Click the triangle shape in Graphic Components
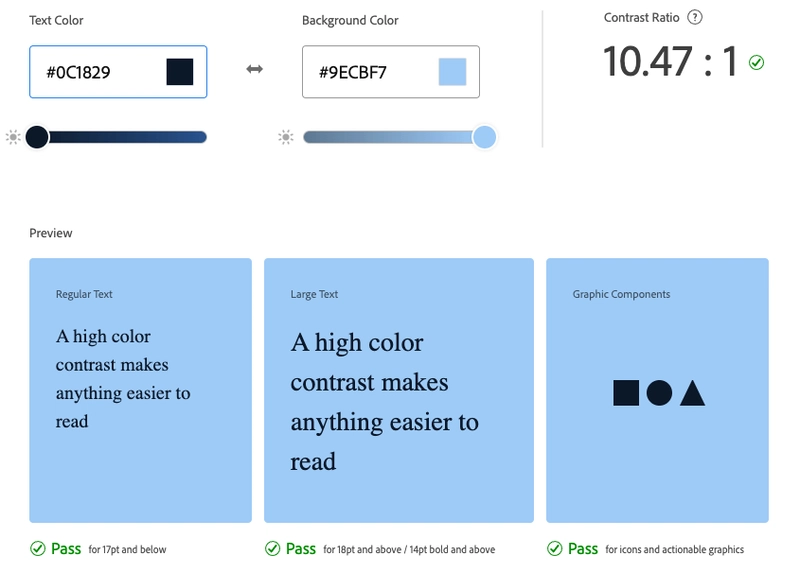Image resolution: width=800 pixels, height=573 pixels. [692, 394]
